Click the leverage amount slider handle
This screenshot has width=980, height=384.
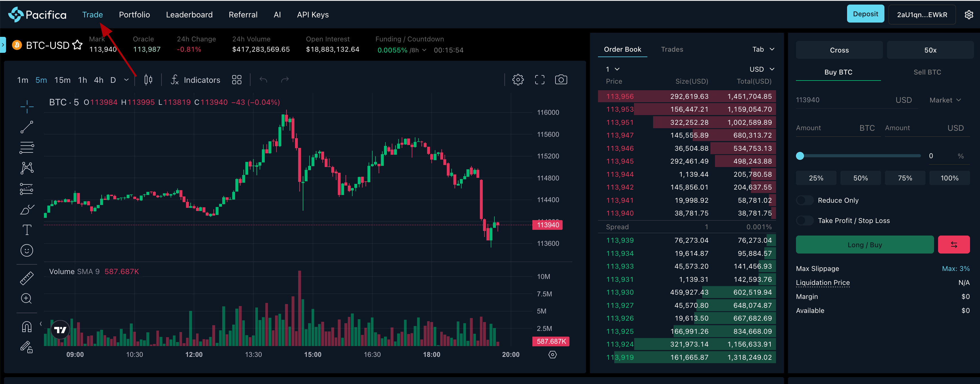[x=800, y=156]
